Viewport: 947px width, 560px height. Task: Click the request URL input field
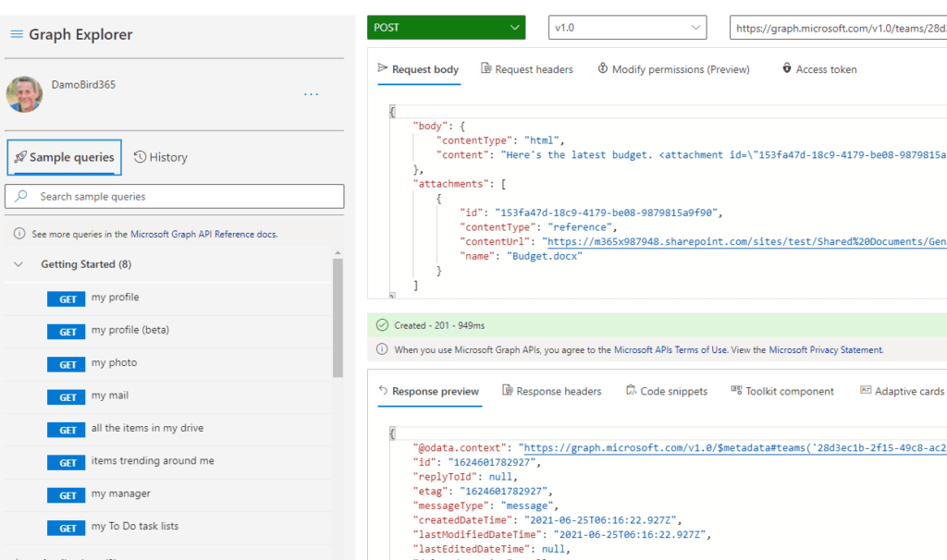838,28
